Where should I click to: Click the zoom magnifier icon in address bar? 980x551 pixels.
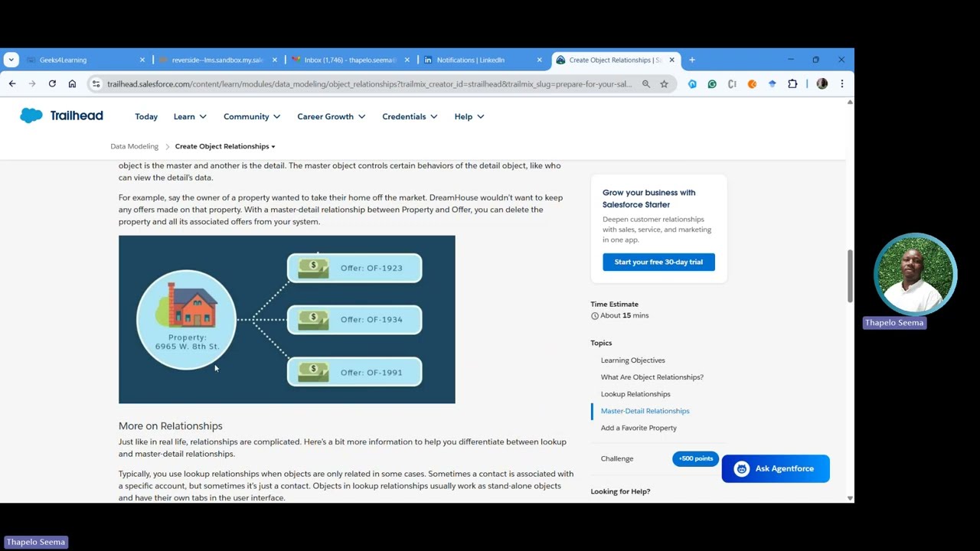pos(646,84)
